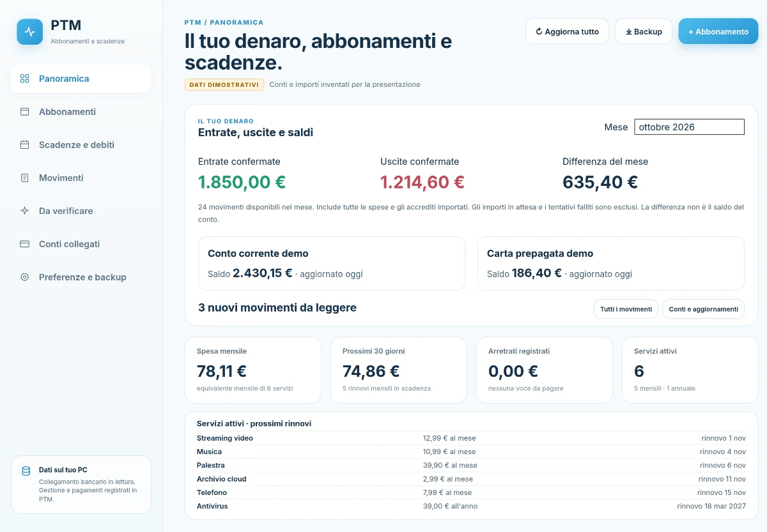Click the Mese field showing ottobre 2026
The image size is (767, 532).
pyautogui.click(x=689, y=127)
